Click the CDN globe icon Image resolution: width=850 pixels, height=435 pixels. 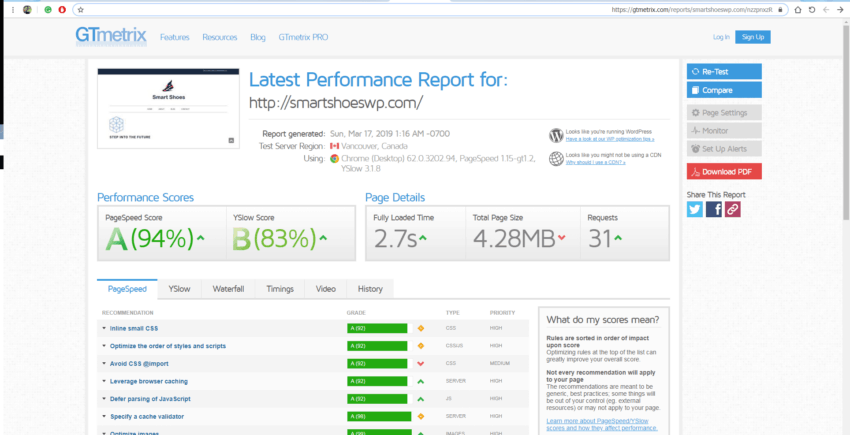pyautogui.click(x=556, y=158)
